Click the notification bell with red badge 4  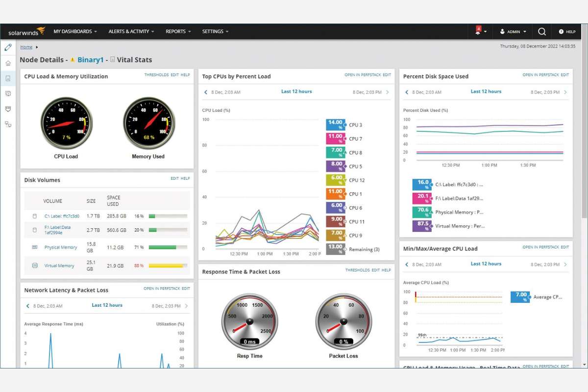click(477, 31)
